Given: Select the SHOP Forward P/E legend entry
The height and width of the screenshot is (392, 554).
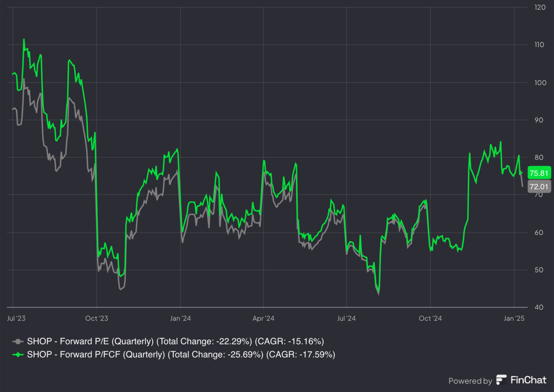Looking at the screenshot, I should 168,341.
